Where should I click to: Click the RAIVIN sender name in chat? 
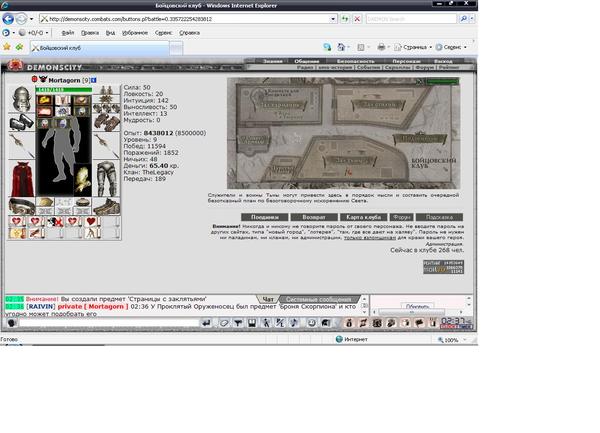[41, 307]
